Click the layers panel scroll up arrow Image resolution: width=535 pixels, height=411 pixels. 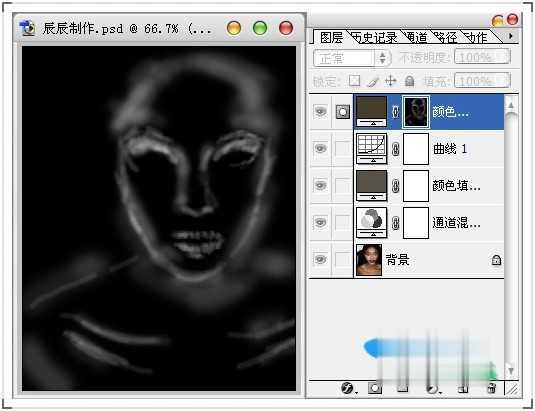pyautogui.click(x=511, y=105)
